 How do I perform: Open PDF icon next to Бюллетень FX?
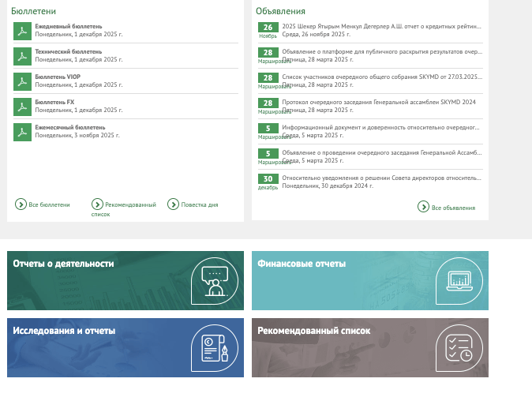coord(22,107)
